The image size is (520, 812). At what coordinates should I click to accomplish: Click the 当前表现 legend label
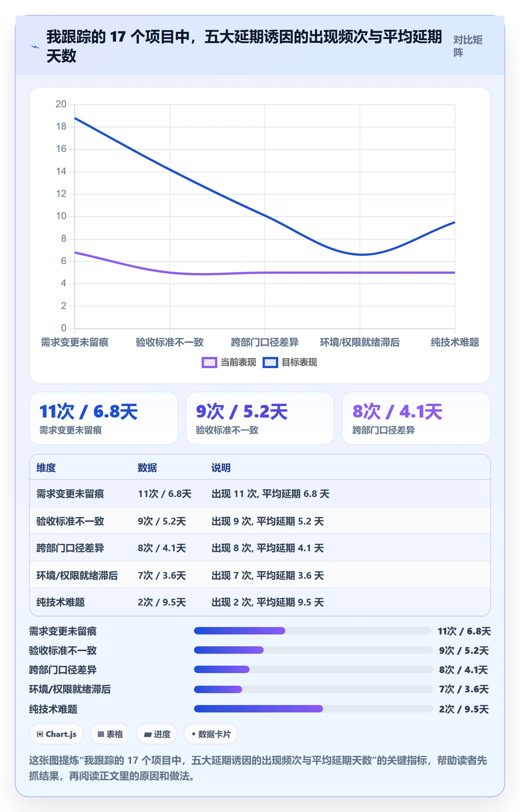[x=238, y=363]
